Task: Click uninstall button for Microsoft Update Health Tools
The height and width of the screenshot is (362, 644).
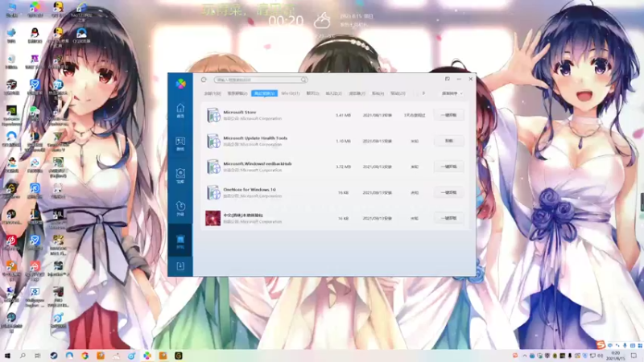Action: coord(448,141)
